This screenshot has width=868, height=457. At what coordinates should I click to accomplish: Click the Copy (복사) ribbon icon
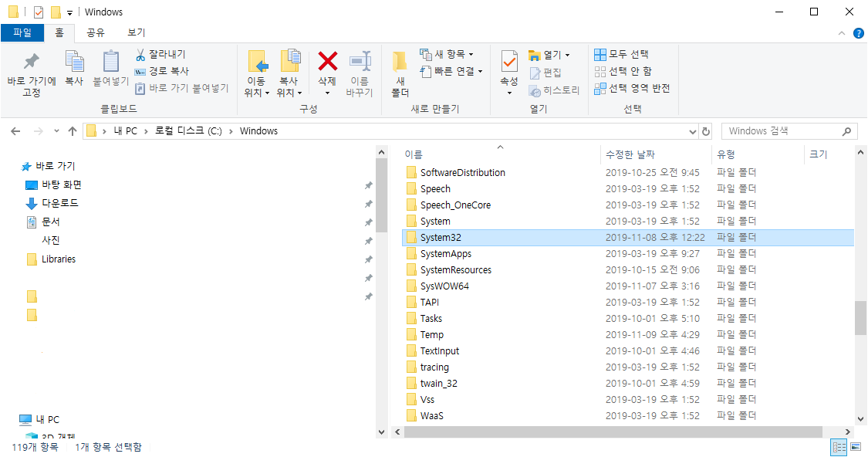[x=74, y=62]
